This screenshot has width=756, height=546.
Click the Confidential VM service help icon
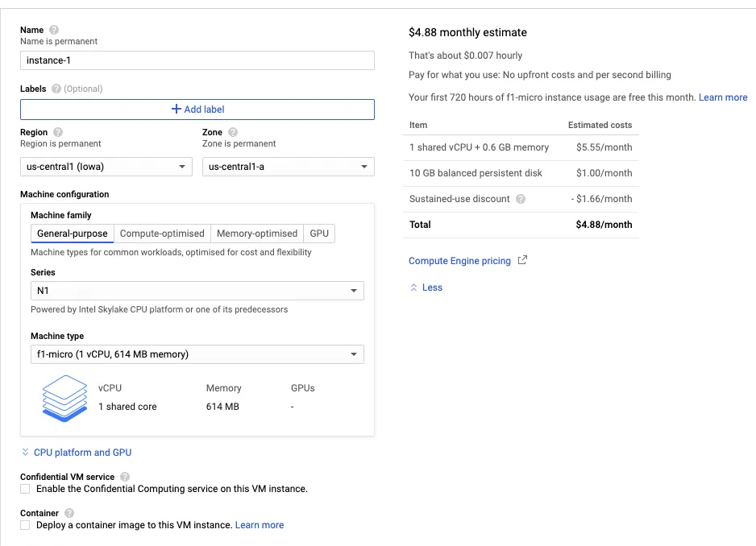pos(125,477)
